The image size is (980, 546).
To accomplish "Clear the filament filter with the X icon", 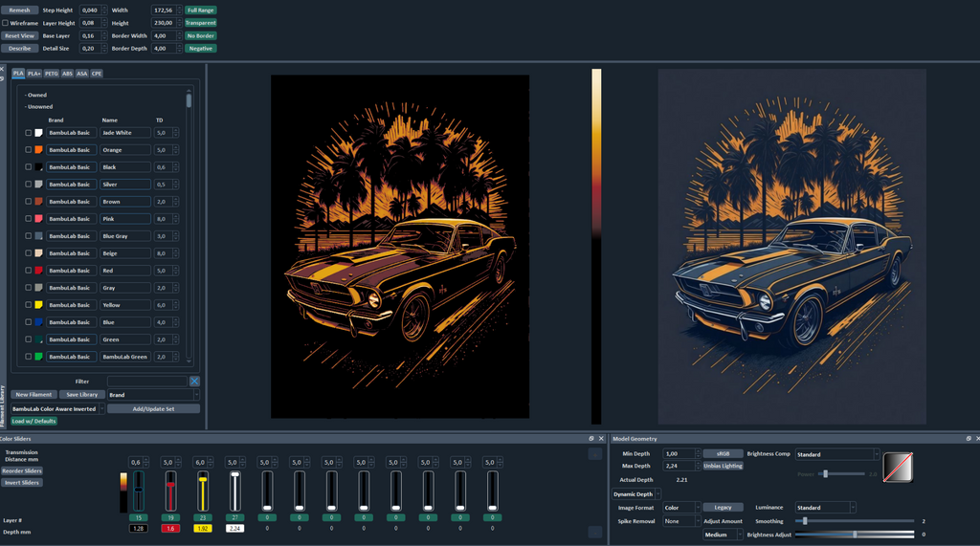I will pos(194,382).
